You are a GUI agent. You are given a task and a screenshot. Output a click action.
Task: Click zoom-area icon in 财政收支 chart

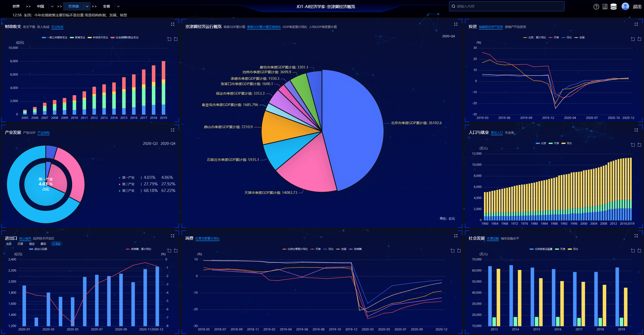click(169, 39)
